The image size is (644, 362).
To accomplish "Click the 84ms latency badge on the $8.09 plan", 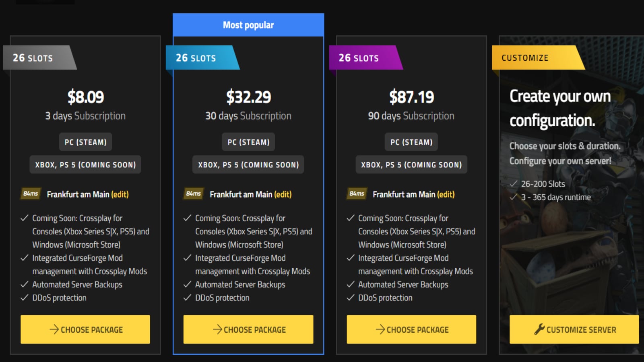I will 30,194.
